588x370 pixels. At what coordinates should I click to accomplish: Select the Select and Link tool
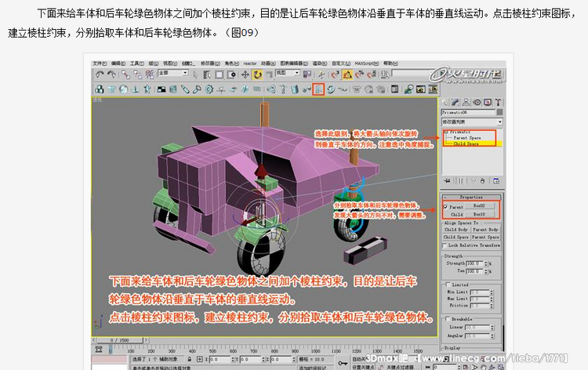point(125,74)
